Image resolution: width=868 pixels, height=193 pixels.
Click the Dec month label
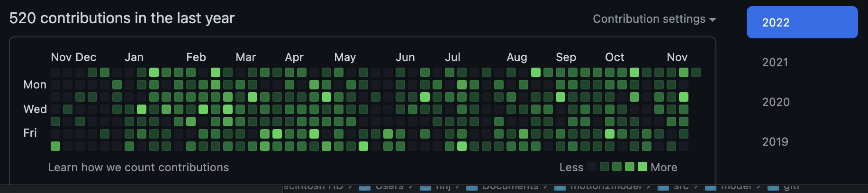pyautogui.click(x=86, y=57)
